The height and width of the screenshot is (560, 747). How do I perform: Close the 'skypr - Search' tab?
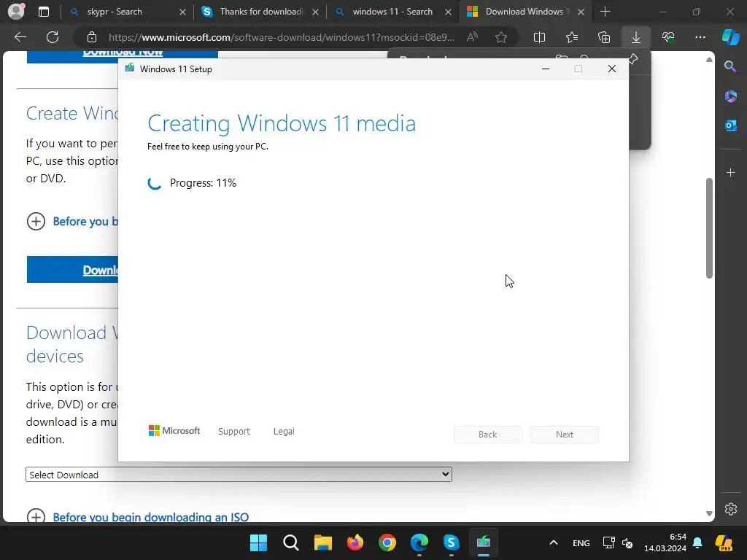(182, 12)
